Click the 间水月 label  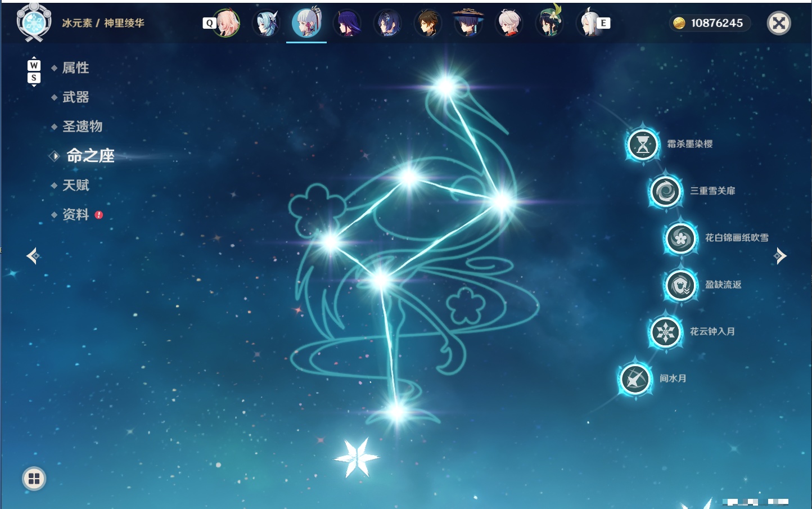point(673,379)
